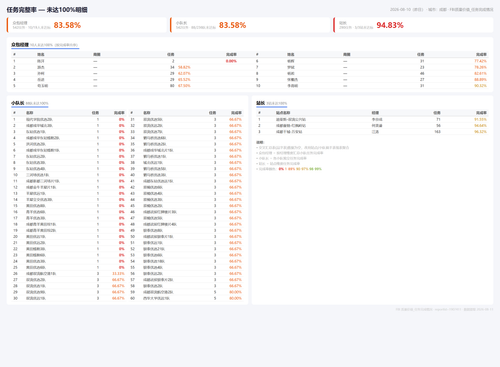Click the 完成率 column header in 站长 table
500x367 pixels.
(481, 113)
